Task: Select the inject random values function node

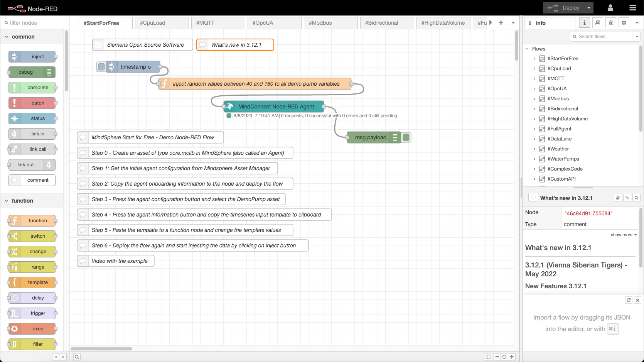Action: point(255,84)
